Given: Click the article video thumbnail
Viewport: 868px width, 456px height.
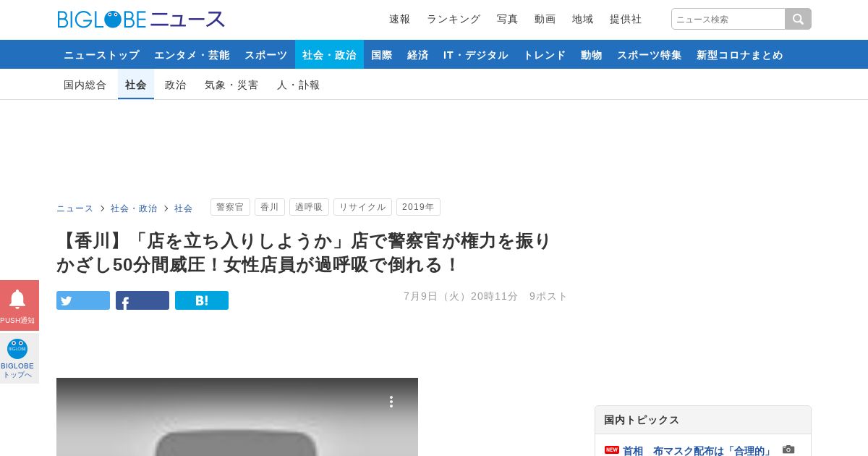Looking at the screenshot, I should tap(237, 417).
